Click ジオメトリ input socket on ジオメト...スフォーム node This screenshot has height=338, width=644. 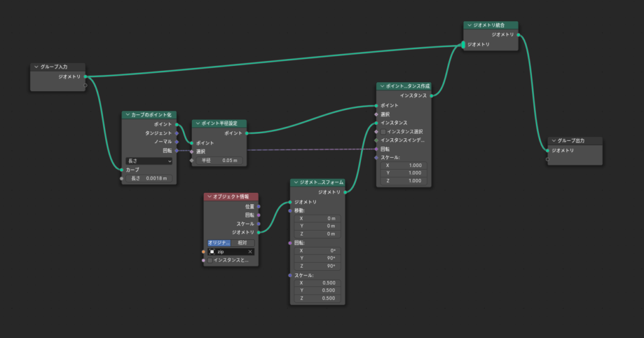290,202
